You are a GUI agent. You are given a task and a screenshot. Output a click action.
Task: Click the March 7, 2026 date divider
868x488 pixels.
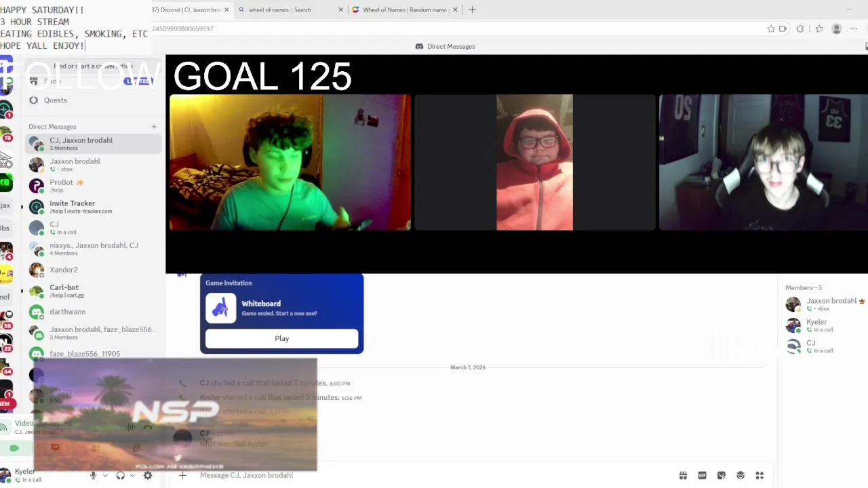[468, 367]
